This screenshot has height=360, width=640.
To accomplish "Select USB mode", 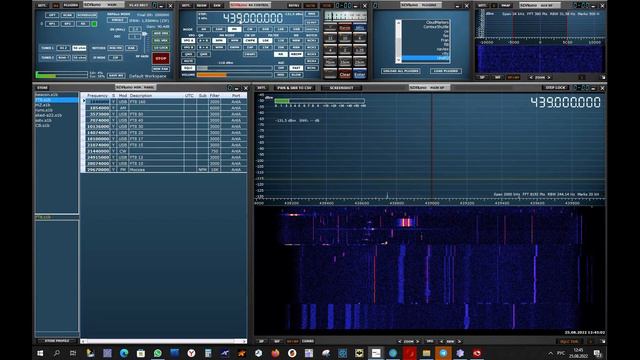I will point(296,29).
